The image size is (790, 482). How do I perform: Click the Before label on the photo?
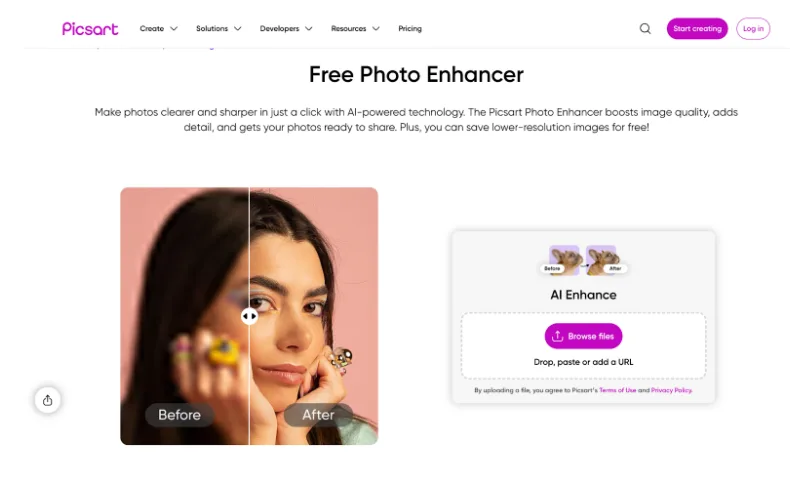[x=179, y=415]
